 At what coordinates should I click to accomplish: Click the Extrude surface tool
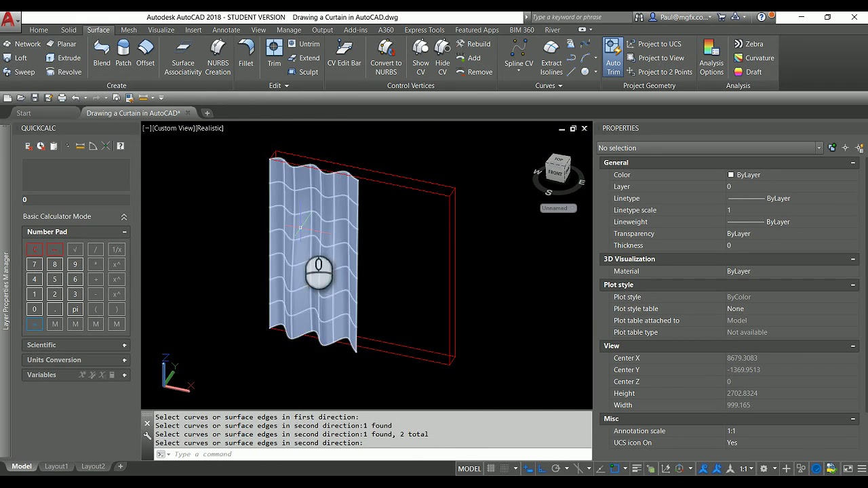click(x=63, y=58)
